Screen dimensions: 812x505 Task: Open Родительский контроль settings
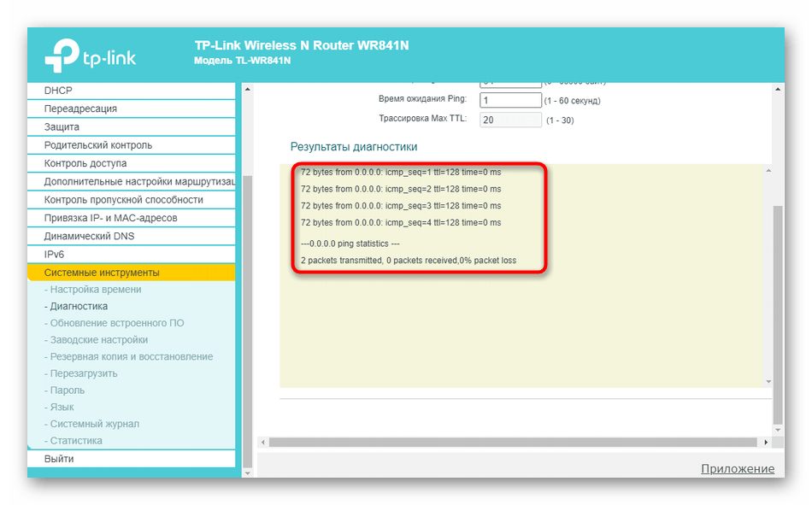pyautogui.click(x=97, y=145)
